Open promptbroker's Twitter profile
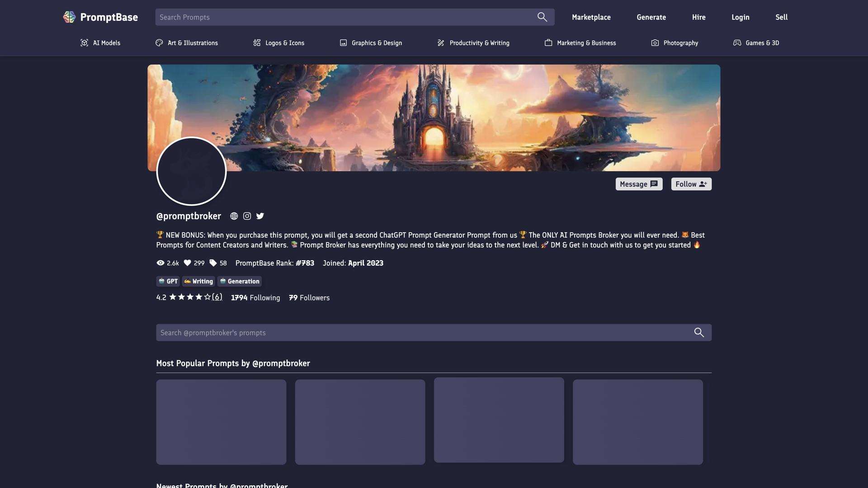Image resolution: width=868 pixels, height=488 pixels. tap(260, 216)
